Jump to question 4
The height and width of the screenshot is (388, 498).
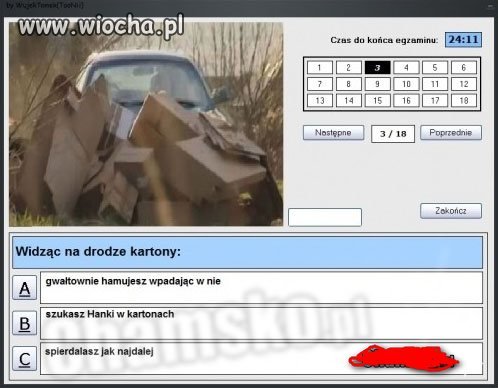click(x=406, y=68)
